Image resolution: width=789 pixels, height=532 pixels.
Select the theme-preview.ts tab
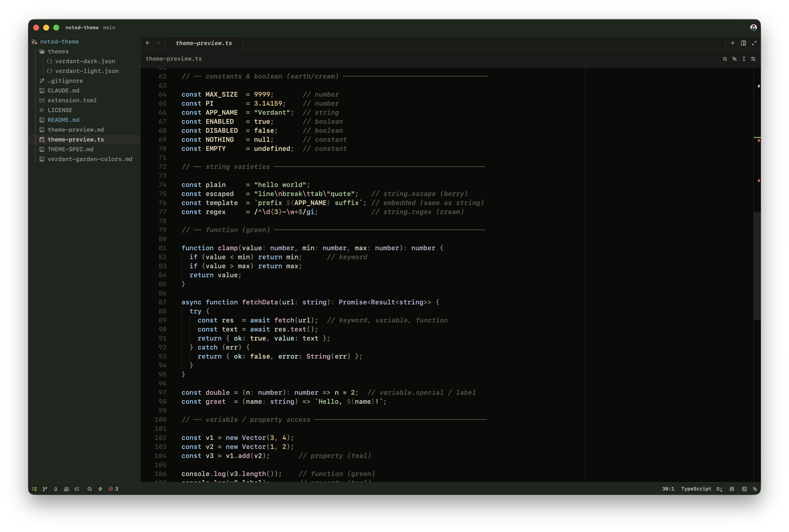[x=204, y=43]
